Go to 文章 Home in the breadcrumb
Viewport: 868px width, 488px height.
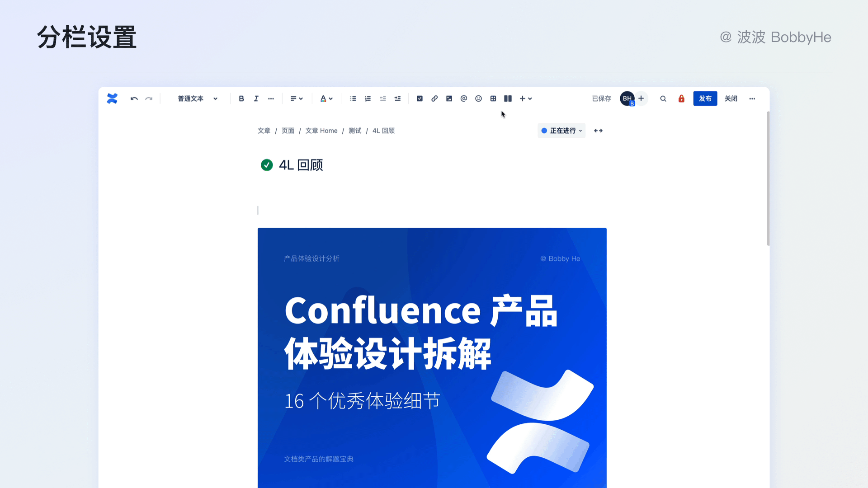coord(321,131)
